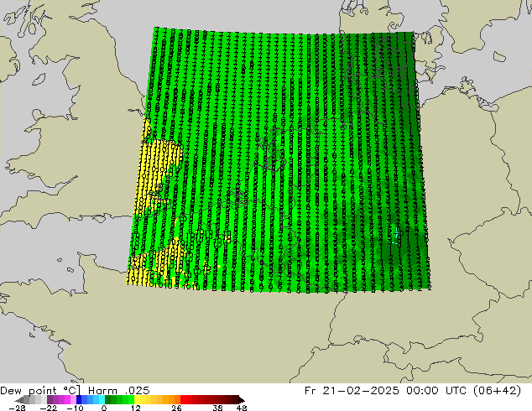The image size is (532, 411).
Task: Click the '0' legend value
Action: [104, 408]
